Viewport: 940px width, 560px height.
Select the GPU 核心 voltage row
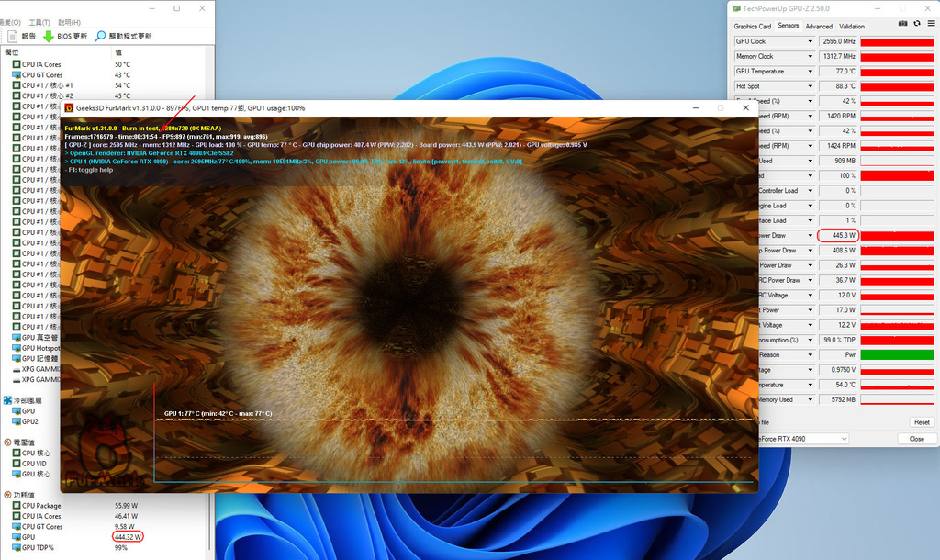coord(32,474)
